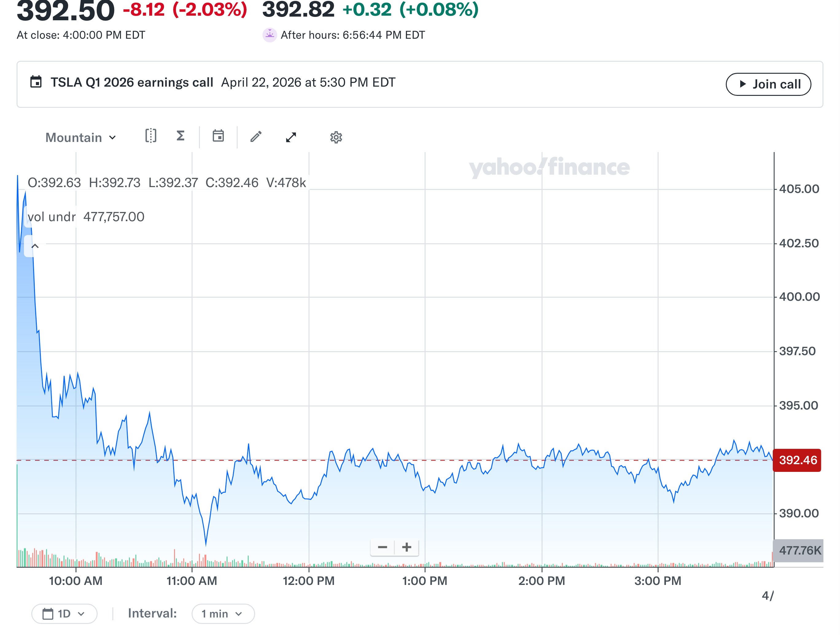Screen dimensions: 840x635
Task: Expand chart to full screen
Action: [x=290, y=137]
